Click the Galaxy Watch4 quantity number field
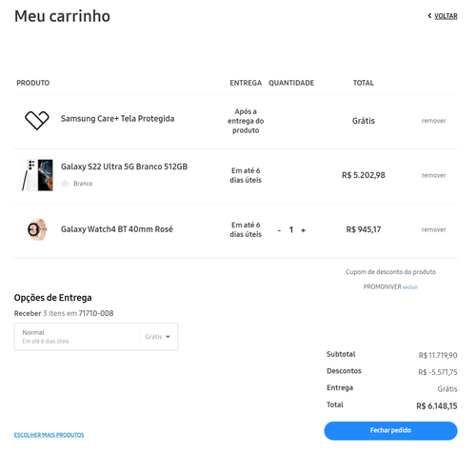476x453 pixels. (291, 230)
